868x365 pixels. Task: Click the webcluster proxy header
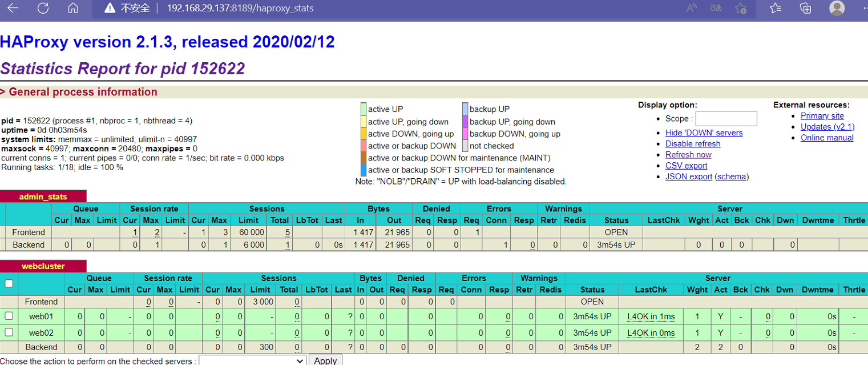click(x=43, y=266)
